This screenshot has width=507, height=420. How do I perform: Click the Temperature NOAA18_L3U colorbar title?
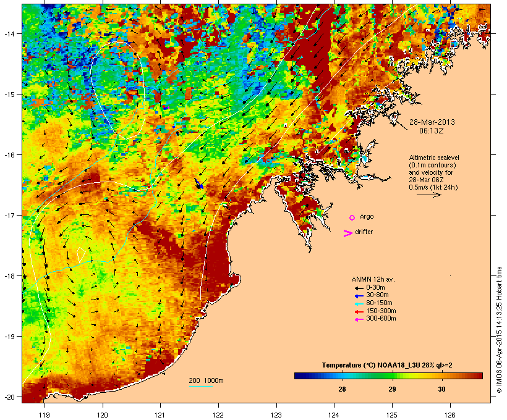click(x=387, y=365)
